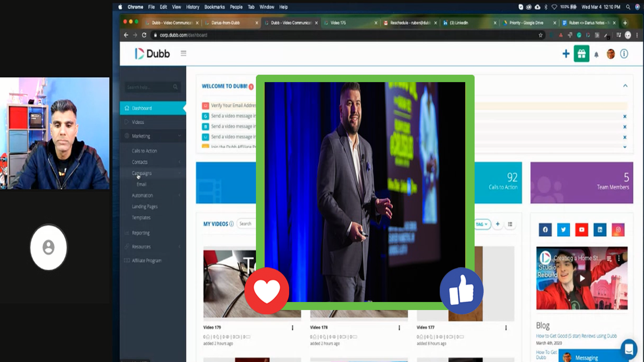
Task: Open the Dashboard sidebar item
Action: pos(153,108)
